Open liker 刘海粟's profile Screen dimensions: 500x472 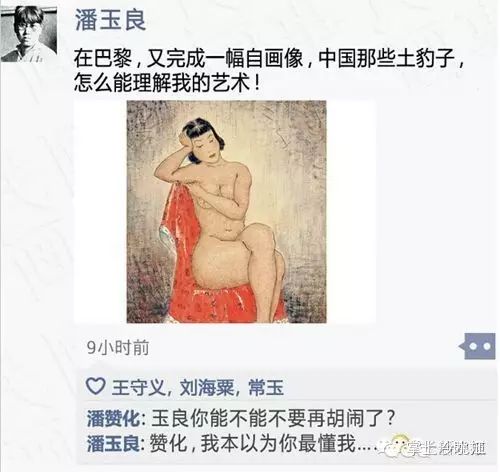point(207,387)
